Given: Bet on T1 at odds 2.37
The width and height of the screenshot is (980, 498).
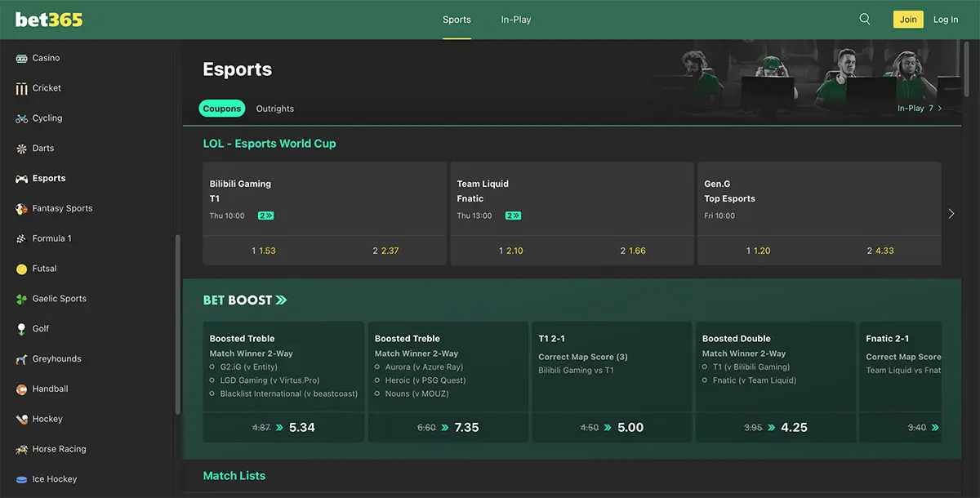Looking at the screenshot, I should point(385,251).
